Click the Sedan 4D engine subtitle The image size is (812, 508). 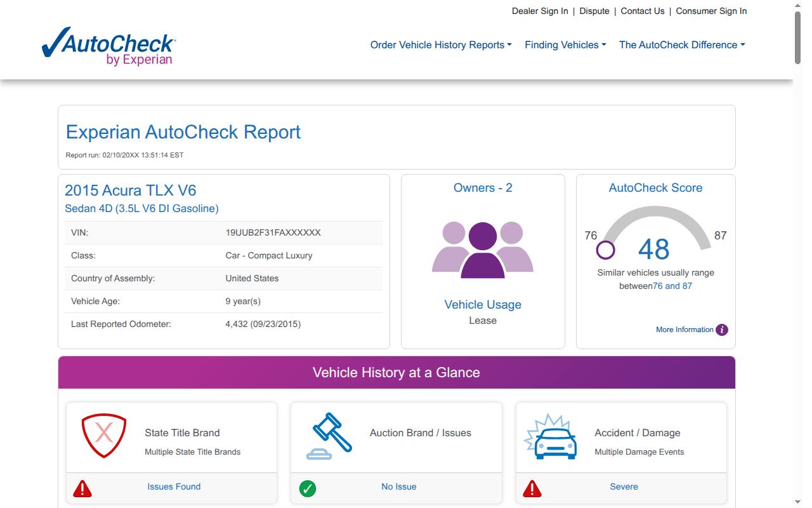141,208
